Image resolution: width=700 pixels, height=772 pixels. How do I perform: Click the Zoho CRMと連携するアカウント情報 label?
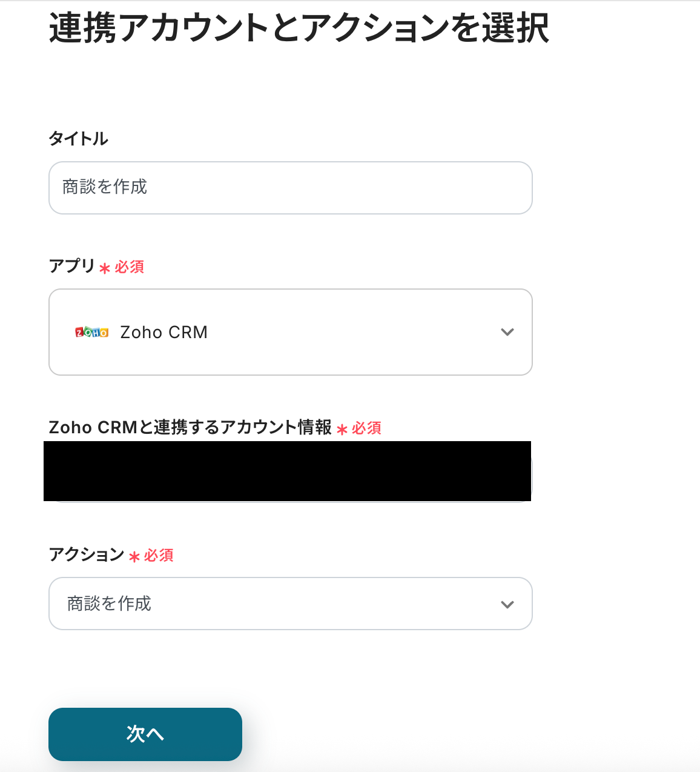(190, 427)
